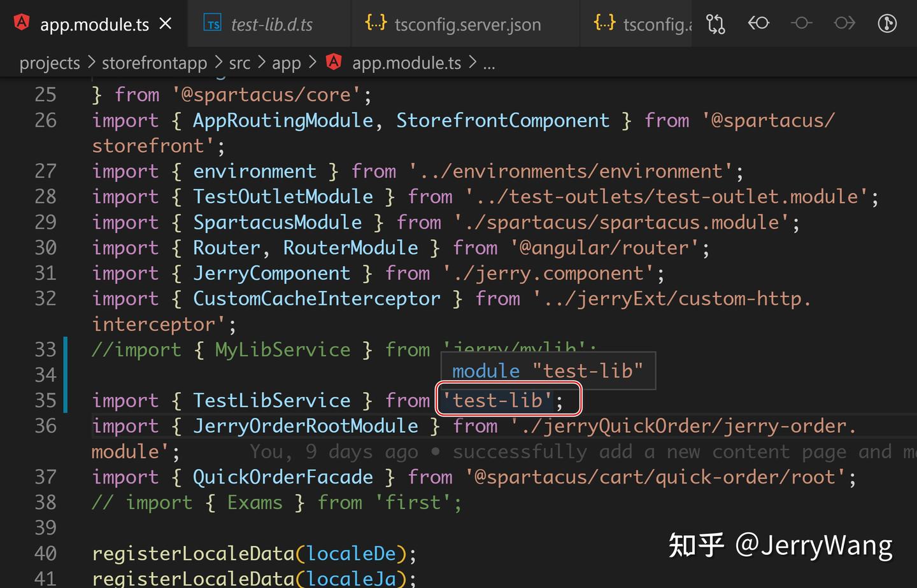Go to previous change arrow icon
This screenshot has width=917, height=588.
point(758,24)
